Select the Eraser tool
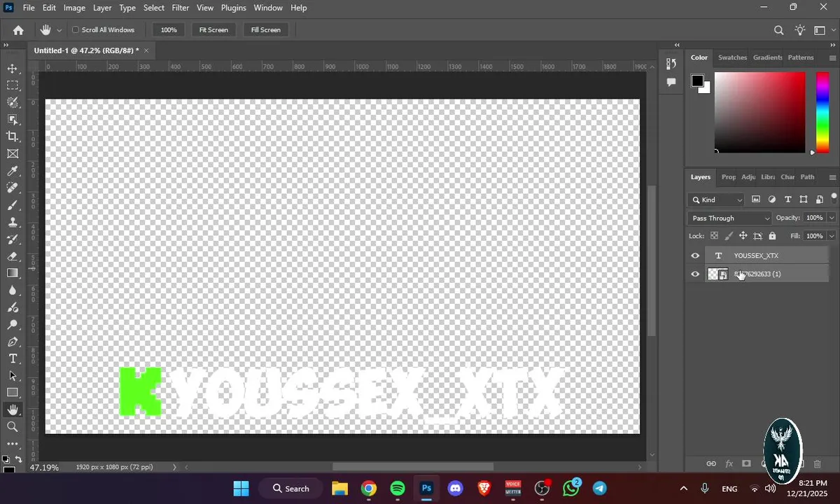This screenshot has height=504, width=840. (13, 256)
